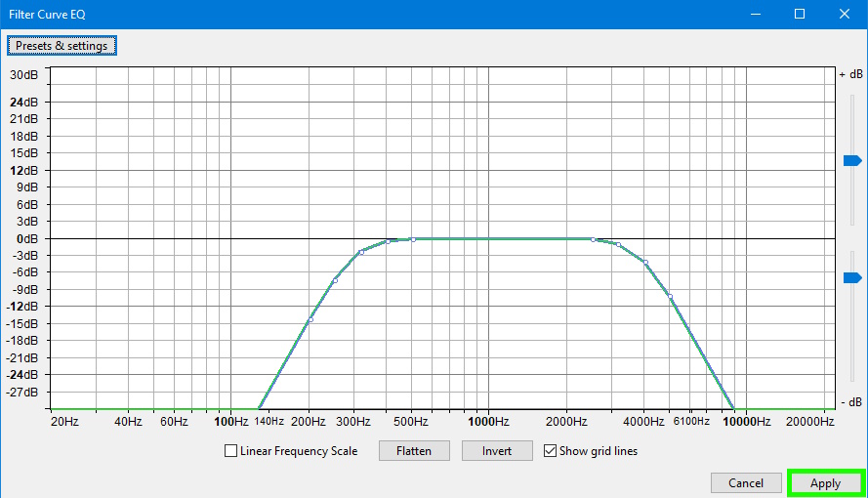Viewport: 868px width, 498px height.
Task: Select the curve point near 4000Hz at -4dB
Action: tap(645, 263)
